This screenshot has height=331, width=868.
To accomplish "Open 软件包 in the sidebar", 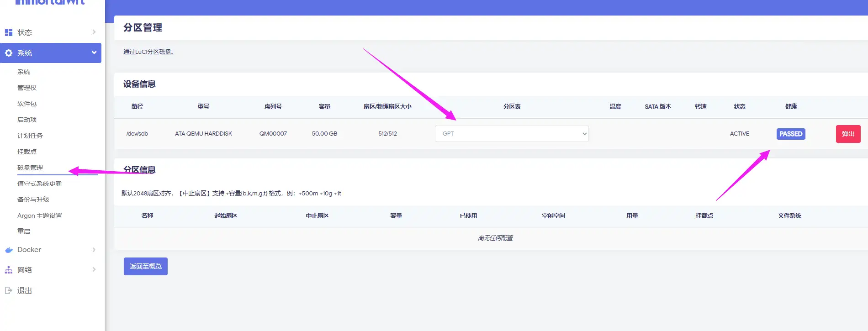I will click(27, 104).
